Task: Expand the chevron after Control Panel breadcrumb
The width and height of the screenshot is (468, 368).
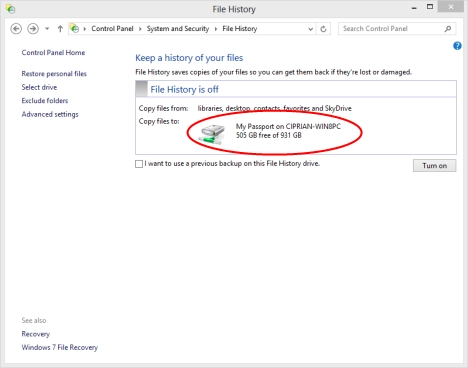Action: pos(140,29)
